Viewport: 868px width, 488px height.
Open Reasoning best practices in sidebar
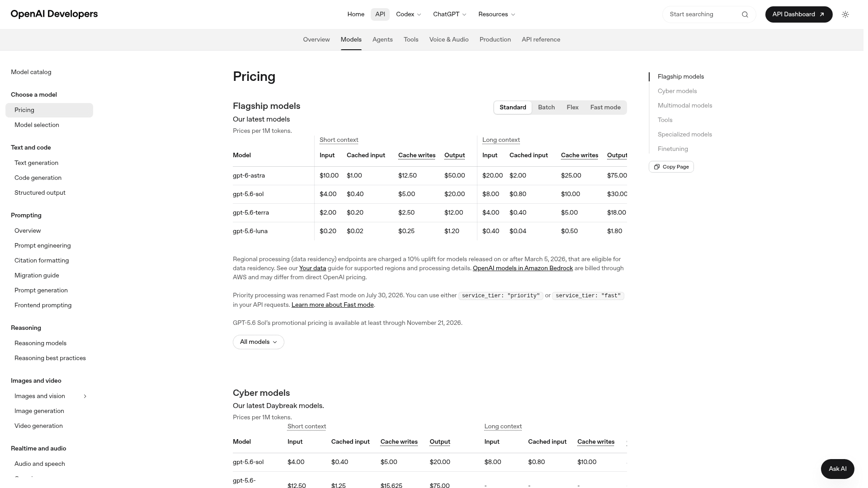50,358
